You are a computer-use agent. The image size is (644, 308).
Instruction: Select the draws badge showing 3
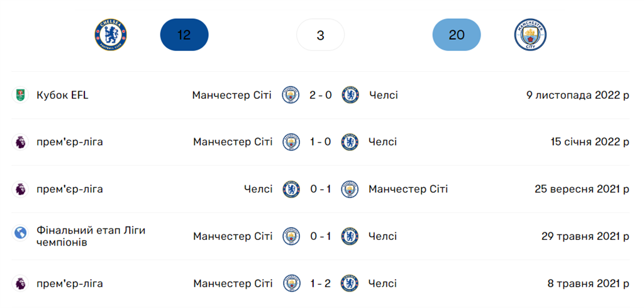click(x=321, y=35)
